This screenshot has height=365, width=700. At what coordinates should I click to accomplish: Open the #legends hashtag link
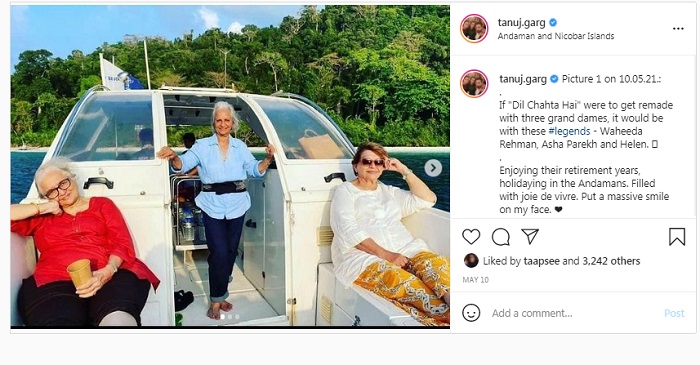point(569,131)
